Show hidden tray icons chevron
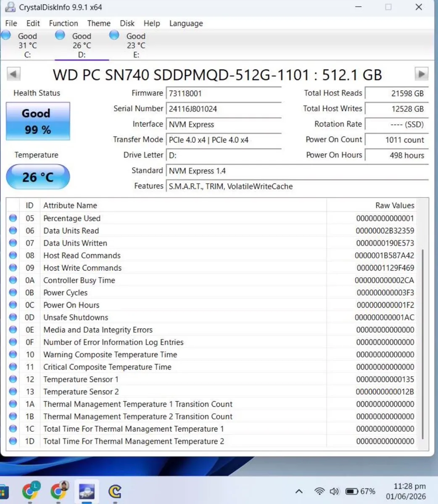Viewport: 438px width, 504px height. pos(299,491)
